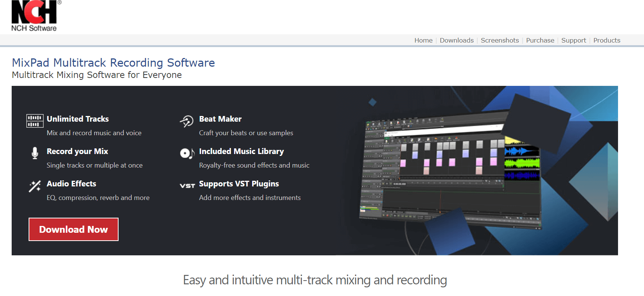
Task: Select Support in the navigation bar
Action: [574, 40]
